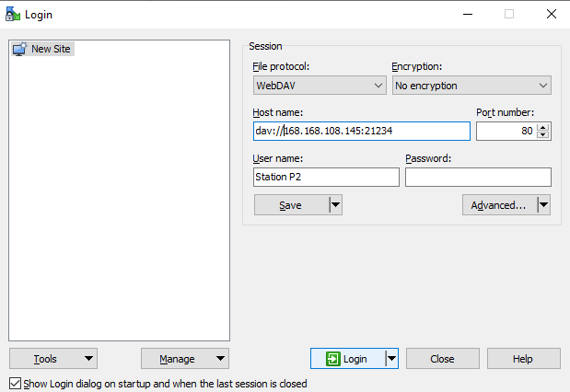Select the New Site computer icon
Image resolution: width=570 pixels, height=392 pixels.
tap(19, 49)
